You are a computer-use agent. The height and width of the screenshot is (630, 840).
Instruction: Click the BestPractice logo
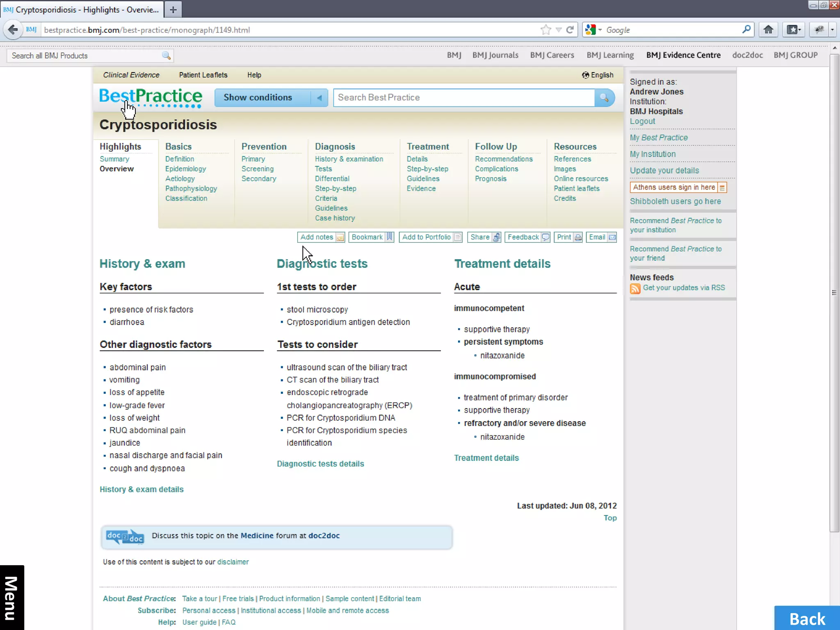tap(151, 98)
